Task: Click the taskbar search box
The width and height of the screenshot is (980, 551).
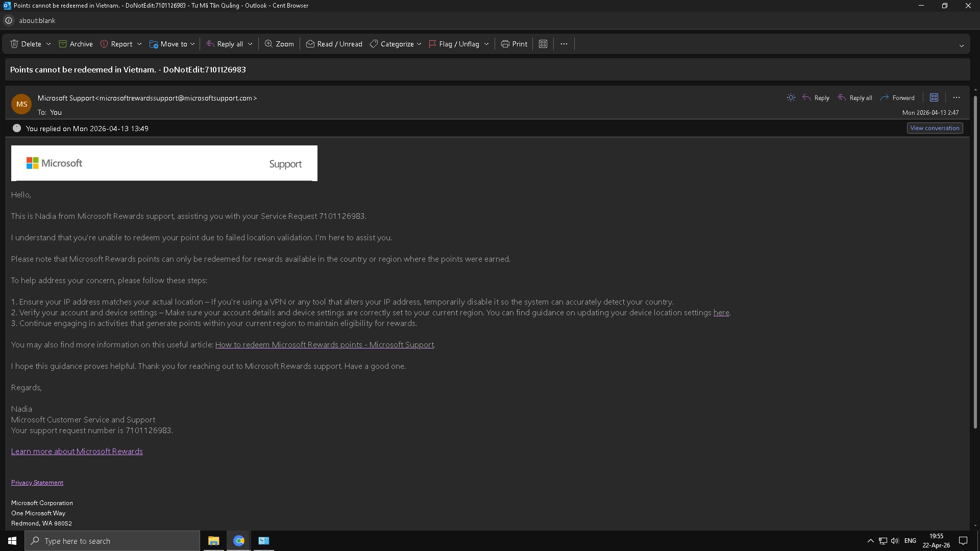Action: [112, 541]
